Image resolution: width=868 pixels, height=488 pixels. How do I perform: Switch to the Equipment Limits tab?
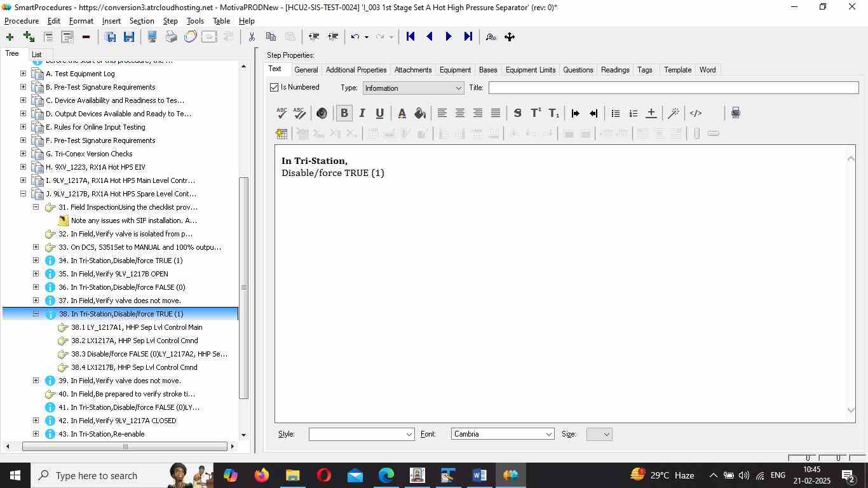click(531, 70)
